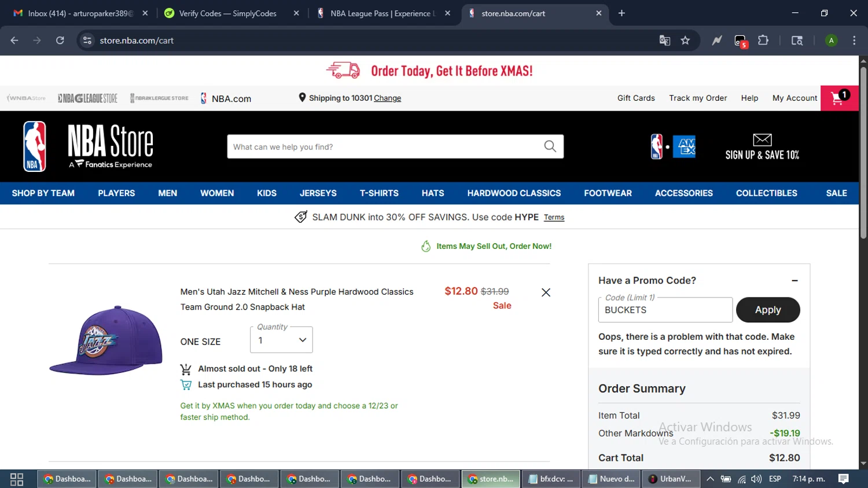868x488 pixels.
Task: Bookmark this page with star icon
Action: click(x=685, y=41)
